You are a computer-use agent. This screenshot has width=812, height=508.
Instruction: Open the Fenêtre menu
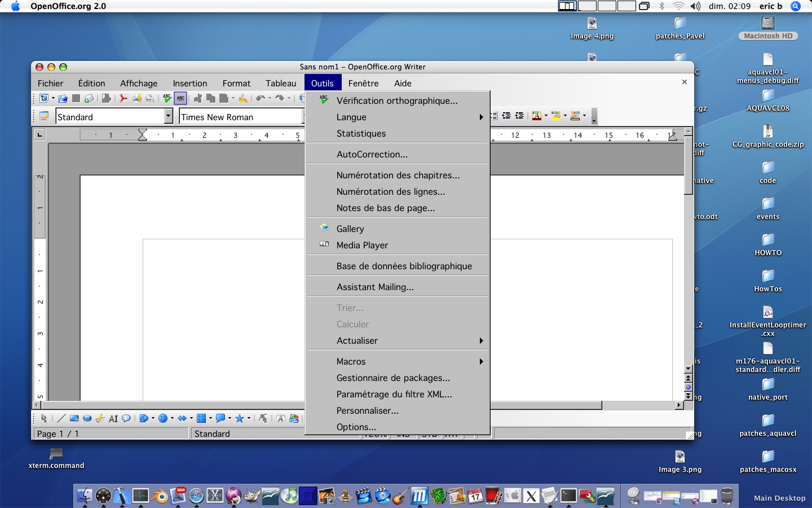[x=363, y=83]
